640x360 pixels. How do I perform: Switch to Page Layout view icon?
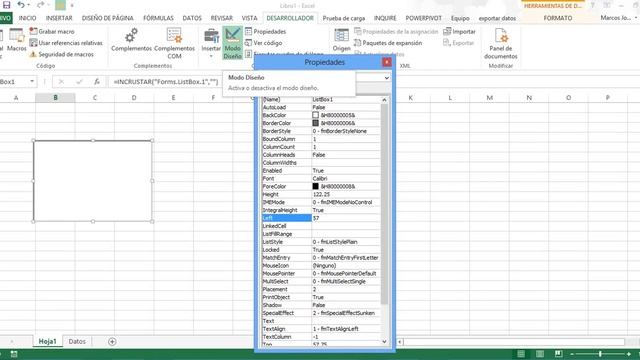click(x=540, y=353)
